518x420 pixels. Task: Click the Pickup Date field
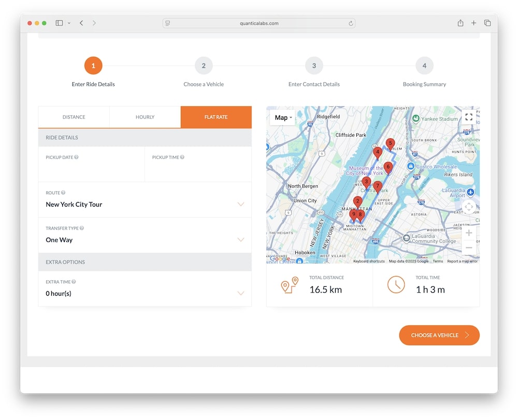tap(92, 164)
